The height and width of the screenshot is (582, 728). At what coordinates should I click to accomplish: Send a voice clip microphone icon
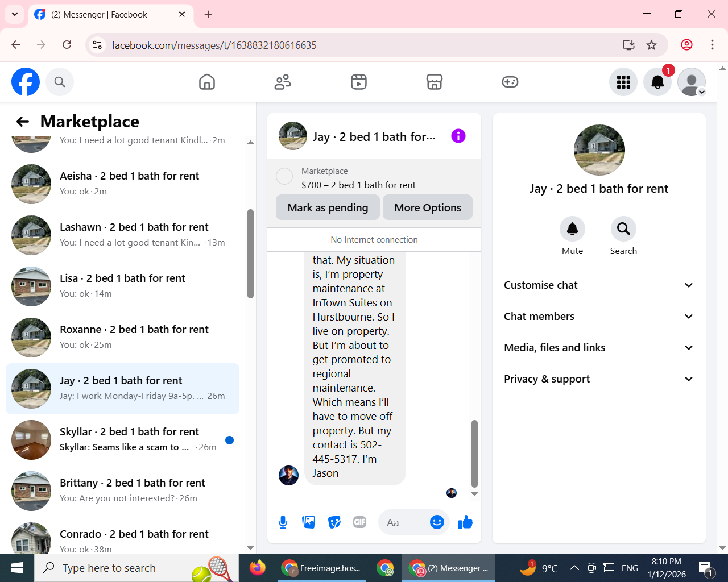point(283,522)
